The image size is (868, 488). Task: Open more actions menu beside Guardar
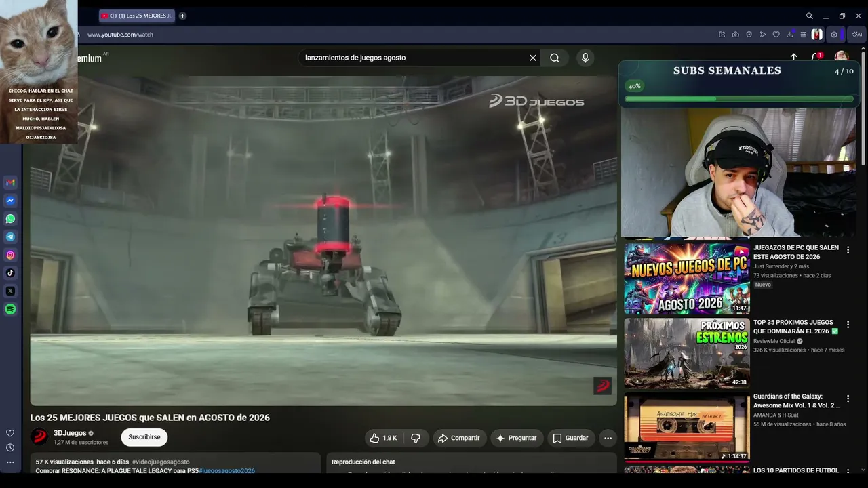coord(608,438)
